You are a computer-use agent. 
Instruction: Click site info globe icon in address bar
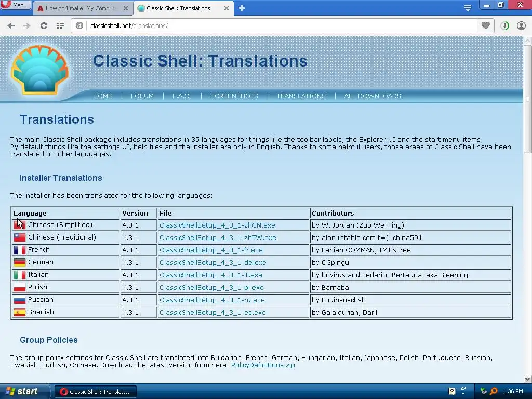pos(79,26)
